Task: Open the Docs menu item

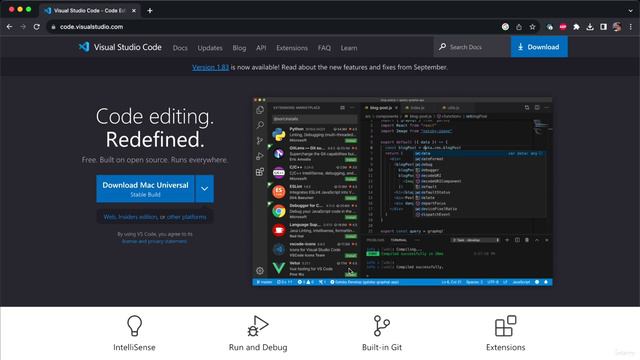Action: point(180,48)
